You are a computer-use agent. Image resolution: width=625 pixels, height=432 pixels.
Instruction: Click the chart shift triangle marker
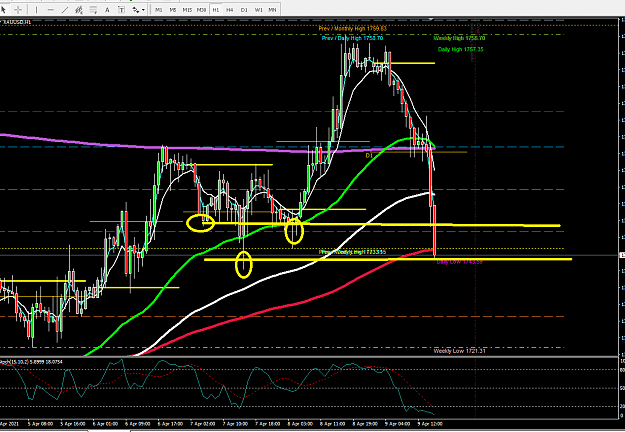[x=430, y=19]
